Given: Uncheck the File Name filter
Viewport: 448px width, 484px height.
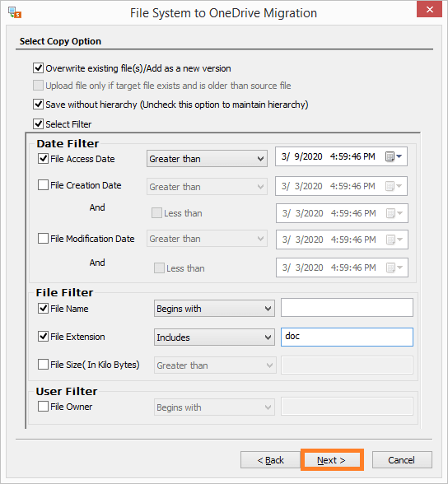Looking at the screenshot, I should click(x=43, y=309).
